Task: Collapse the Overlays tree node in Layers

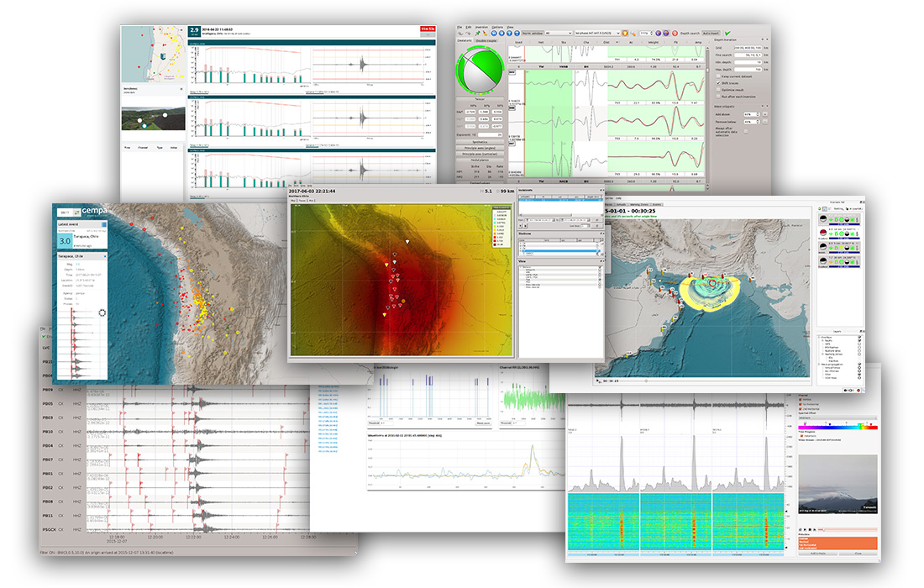Action: [x=819, y=337]
